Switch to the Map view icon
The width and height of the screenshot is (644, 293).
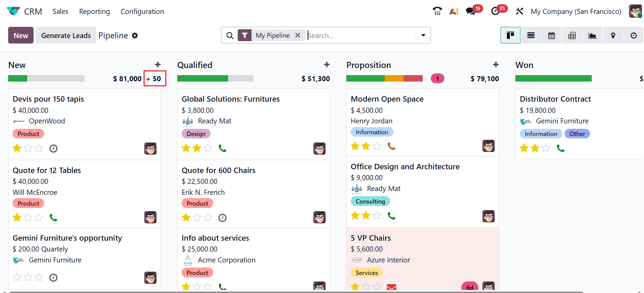(x=613, y=35)
